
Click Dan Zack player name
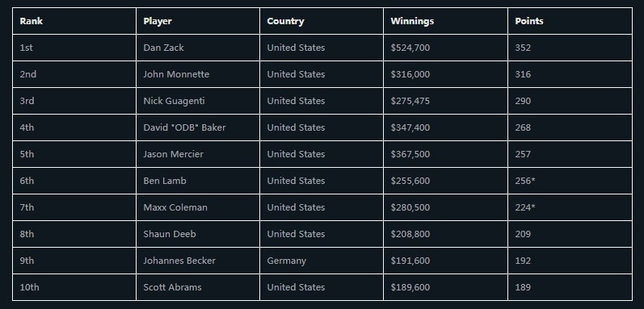click(x=163, y=48)
